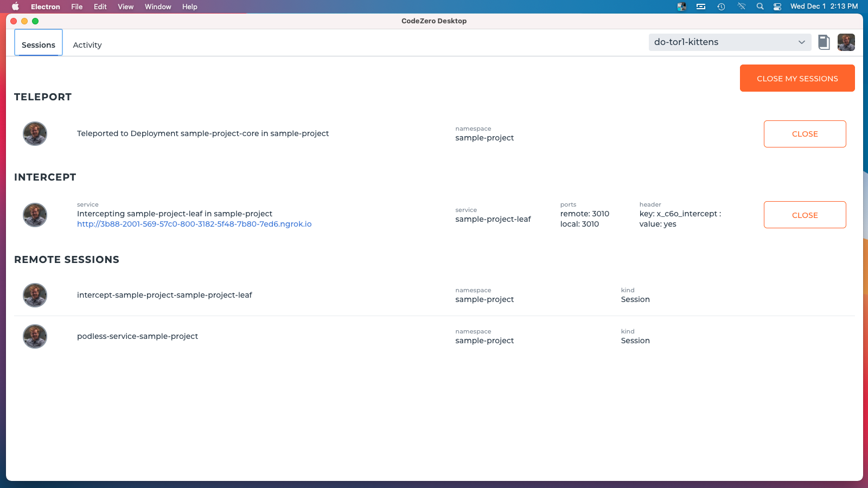This screenshot has width=868, height=488.
Task: Open the user profile avatar at top right
Action: 846,42
